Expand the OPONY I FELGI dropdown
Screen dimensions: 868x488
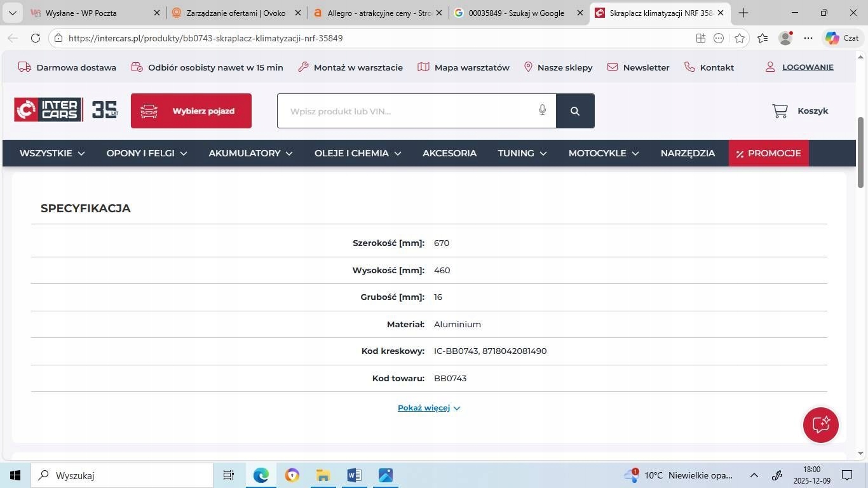click(147, 153)
